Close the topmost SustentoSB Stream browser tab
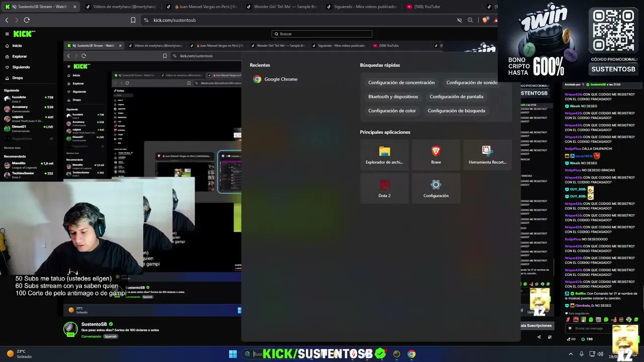 74,7
